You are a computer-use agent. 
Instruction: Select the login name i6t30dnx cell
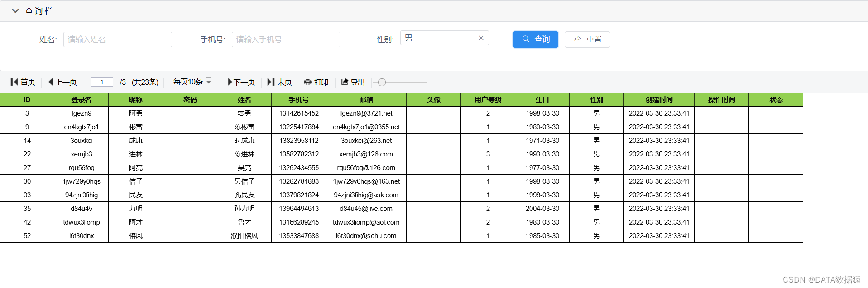[82, 236]
